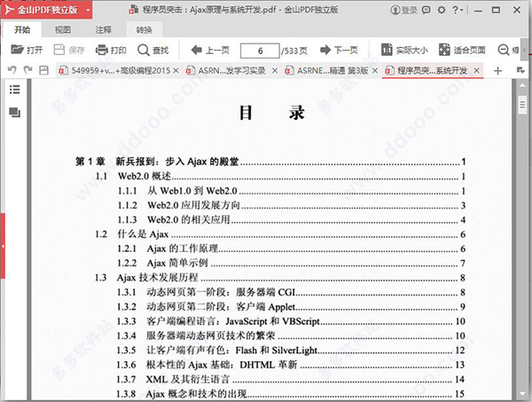Click the 1.3.4 服务器端动态网页技术的繁荣 line

(291, 335)
